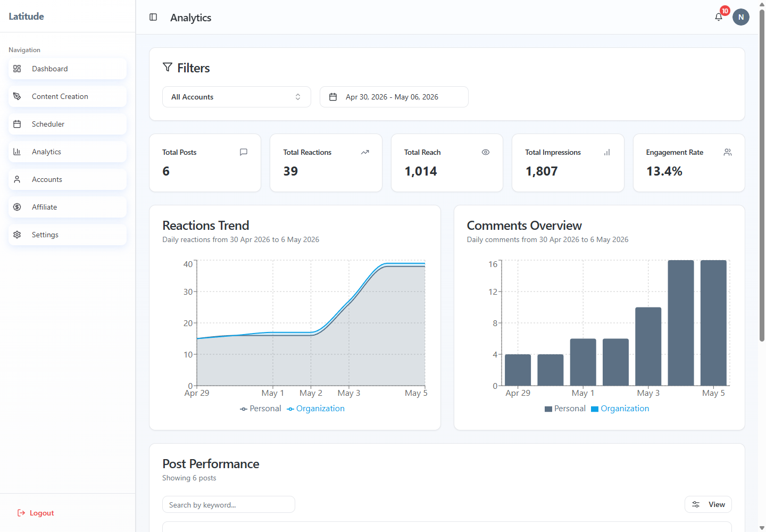Toggle Personal series in Reactions Trend legend
The height and width of the screenshot is (532, 766).
(260, 409)
